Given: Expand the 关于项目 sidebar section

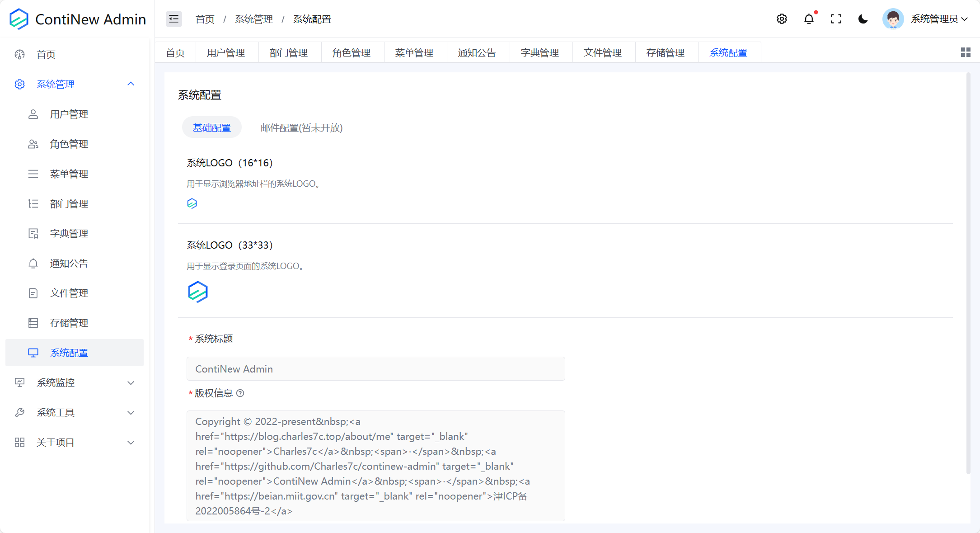Looking at the screenshot, I should [x=131, y=442].
